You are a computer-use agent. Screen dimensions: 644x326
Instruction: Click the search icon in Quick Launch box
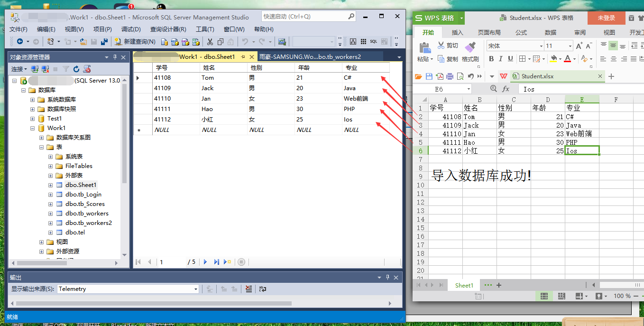pyautogui.click(x=350, y=16)
